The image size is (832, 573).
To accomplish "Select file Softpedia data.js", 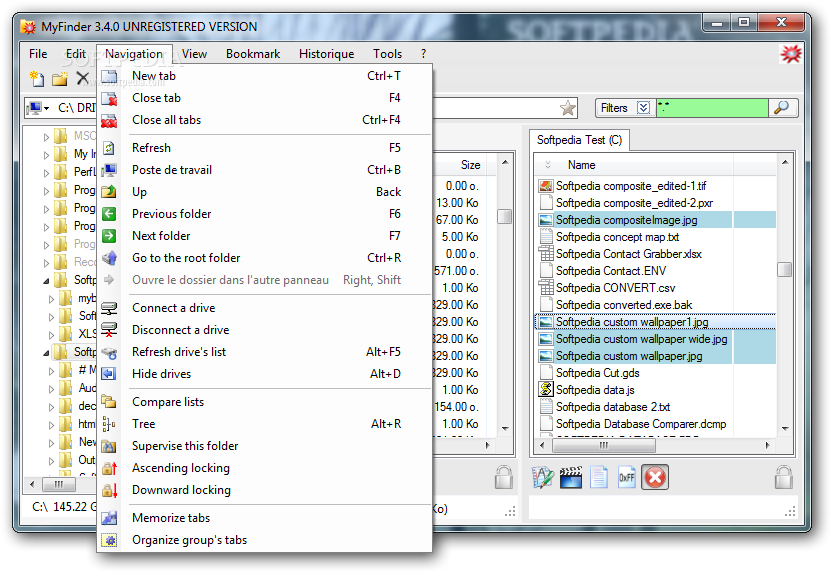I will [595, 390].
